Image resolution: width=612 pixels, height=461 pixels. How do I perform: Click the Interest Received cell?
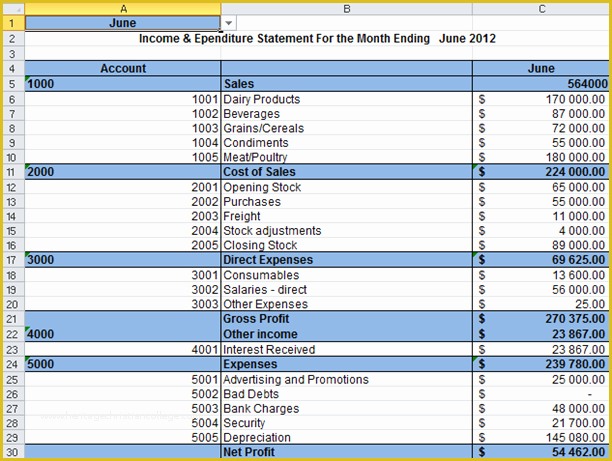(x=347, y=349)
